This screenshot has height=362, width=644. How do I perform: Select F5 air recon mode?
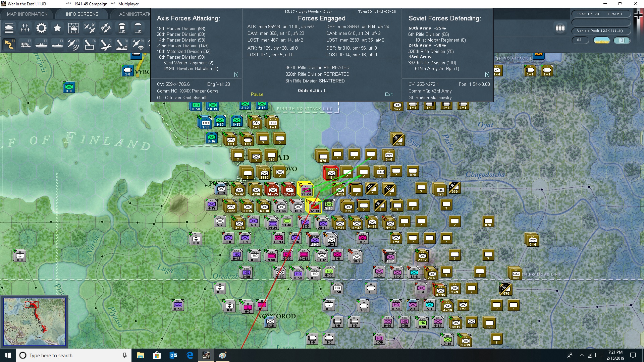coord(73,45)
